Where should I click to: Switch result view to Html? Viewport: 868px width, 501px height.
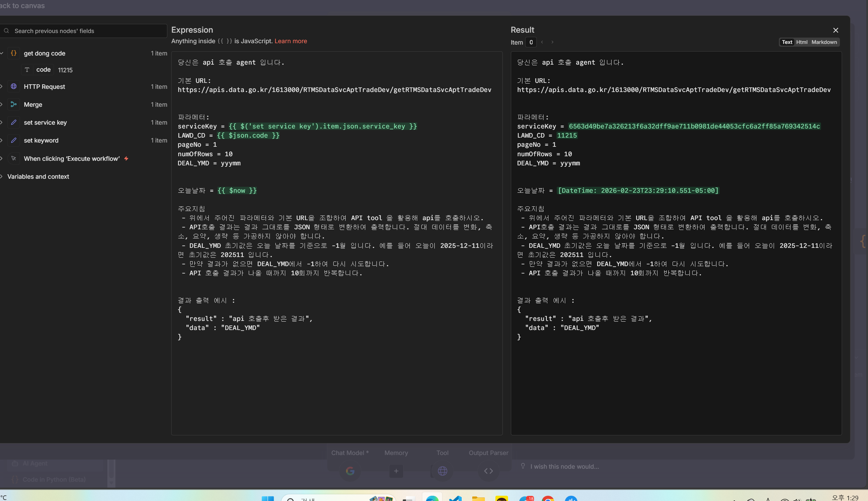pos(802,42)
